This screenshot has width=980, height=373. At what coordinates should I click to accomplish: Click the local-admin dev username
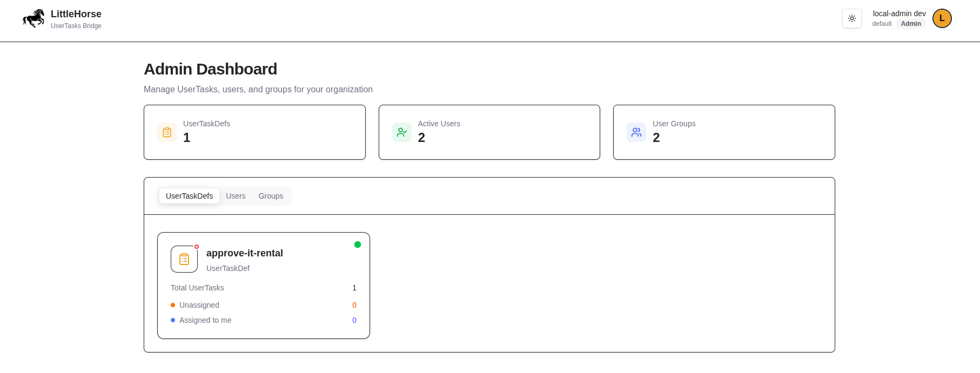(899, 13)
